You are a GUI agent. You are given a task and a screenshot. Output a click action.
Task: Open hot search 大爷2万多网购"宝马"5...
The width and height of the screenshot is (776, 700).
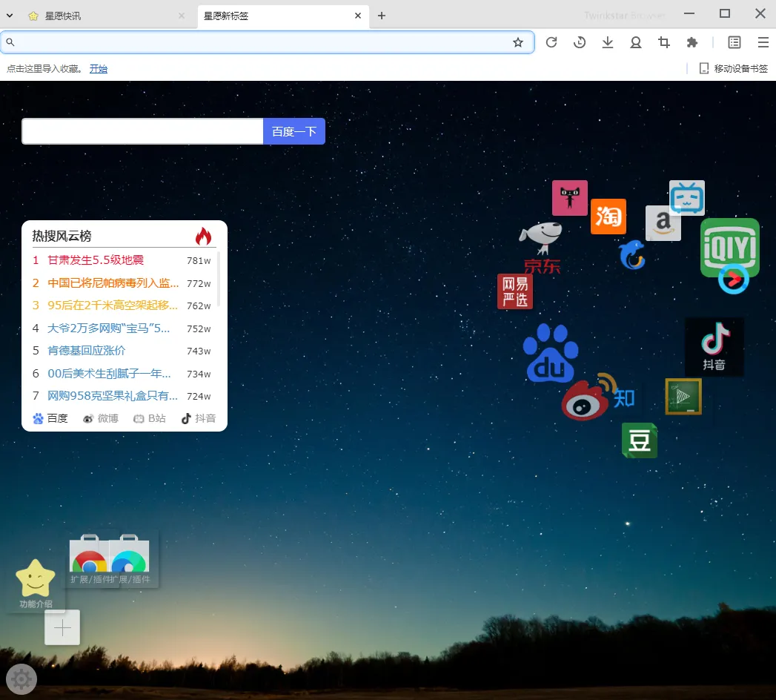(x=108, y=328)
